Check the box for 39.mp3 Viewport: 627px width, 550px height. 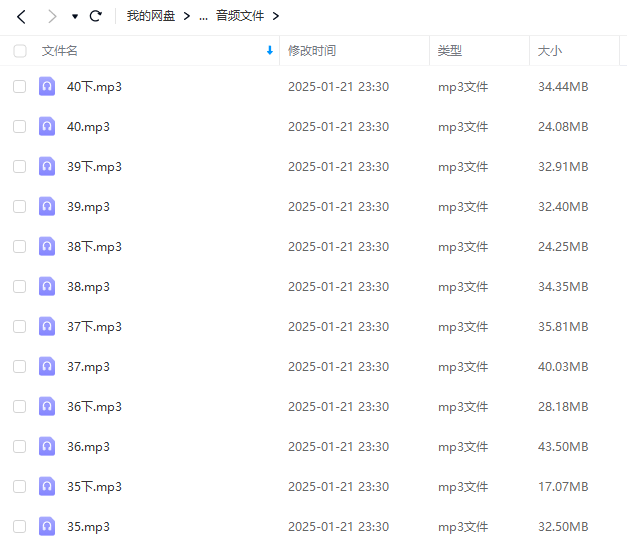(20, 206)
